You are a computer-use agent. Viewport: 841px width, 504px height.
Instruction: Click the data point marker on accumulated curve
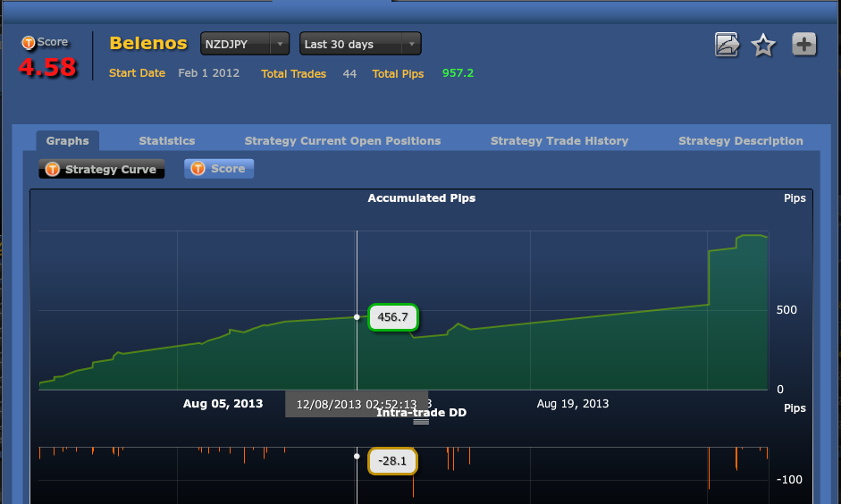pos(357,317)
